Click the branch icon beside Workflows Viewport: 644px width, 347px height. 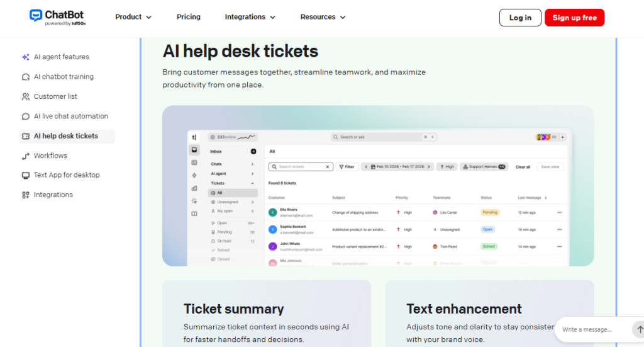[x=25, y=156]
